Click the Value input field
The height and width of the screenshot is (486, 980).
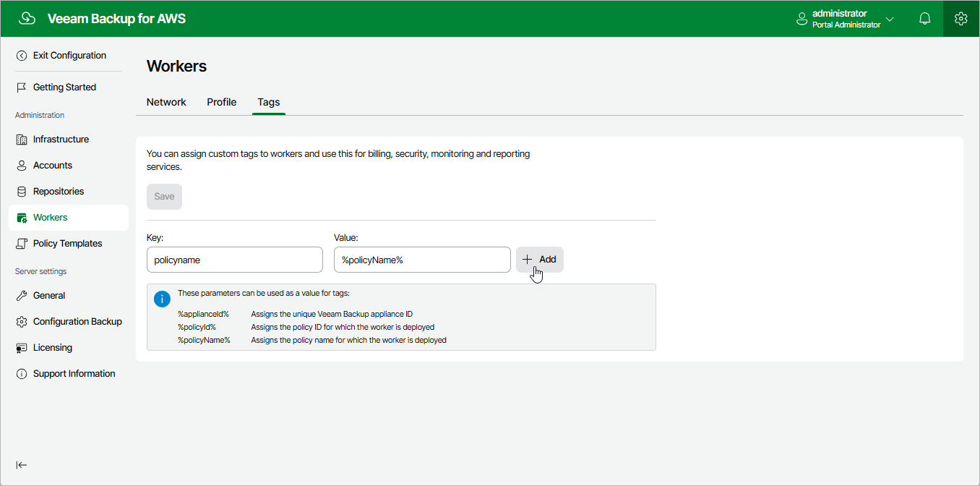tap(422, 260)
